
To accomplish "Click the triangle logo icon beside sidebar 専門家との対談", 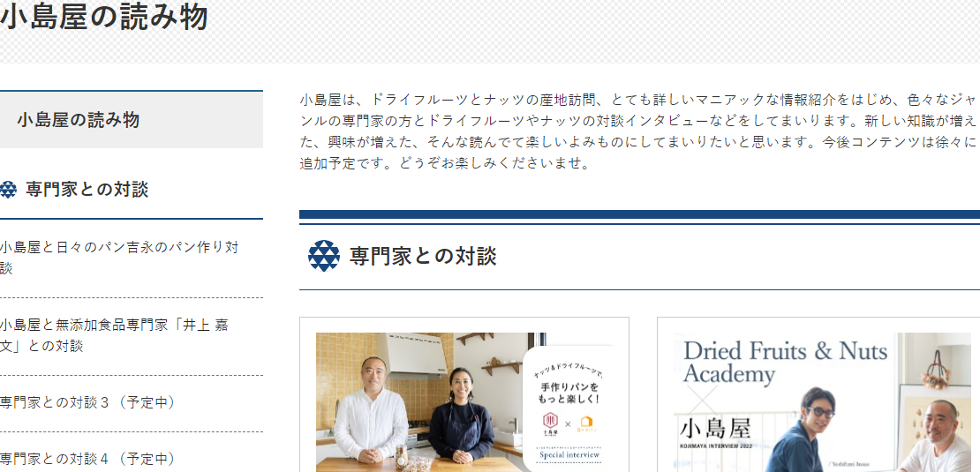I will [8, 190].
